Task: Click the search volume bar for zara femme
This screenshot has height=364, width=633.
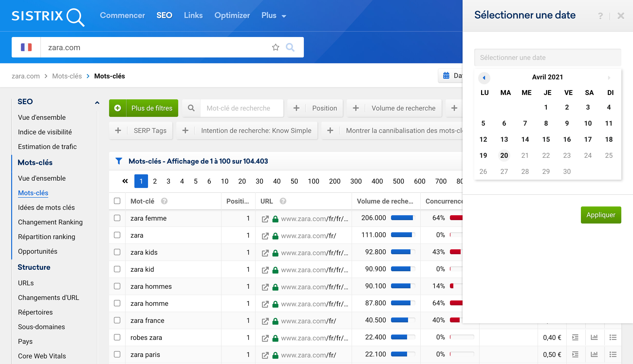Action: click(x=403, y=218)
